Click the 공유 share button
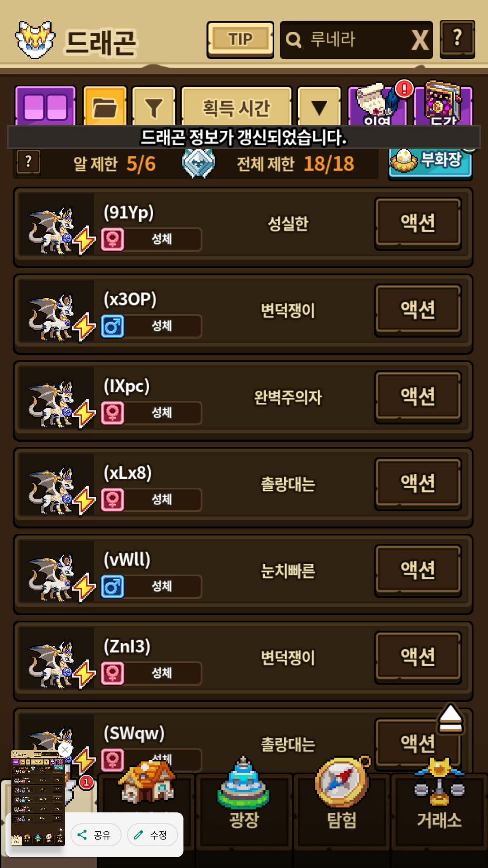 click(96, 835)
